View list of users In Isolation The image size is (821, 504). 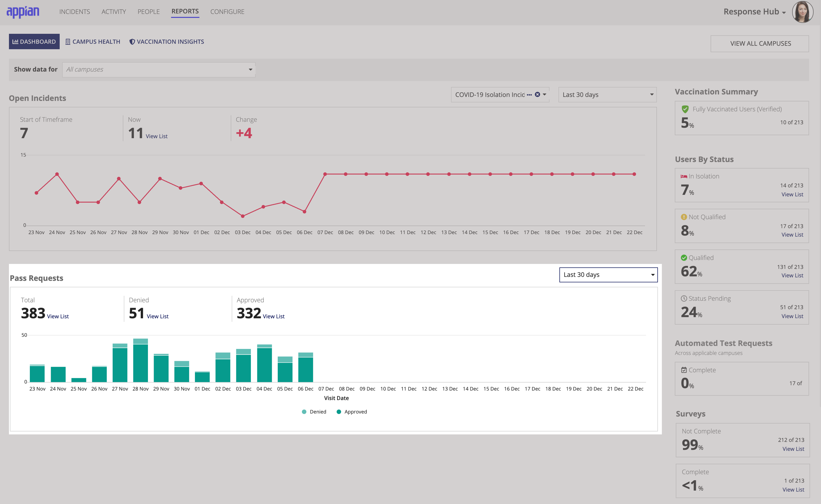click(x=792, y=194)
